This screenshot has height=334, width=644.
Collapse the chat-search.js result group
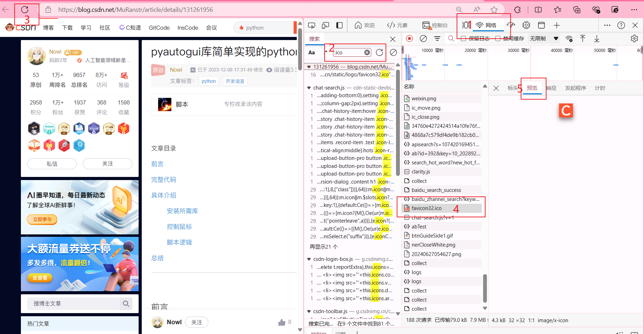[x=309, y=88]
